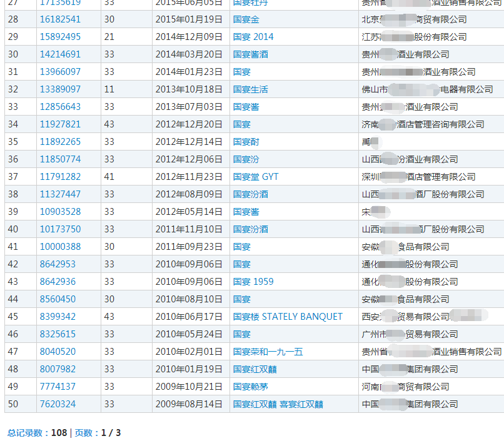504x441 pixels.
Task: Click the 2009年10月21日 application date cell
Action: tap(189, 387)
